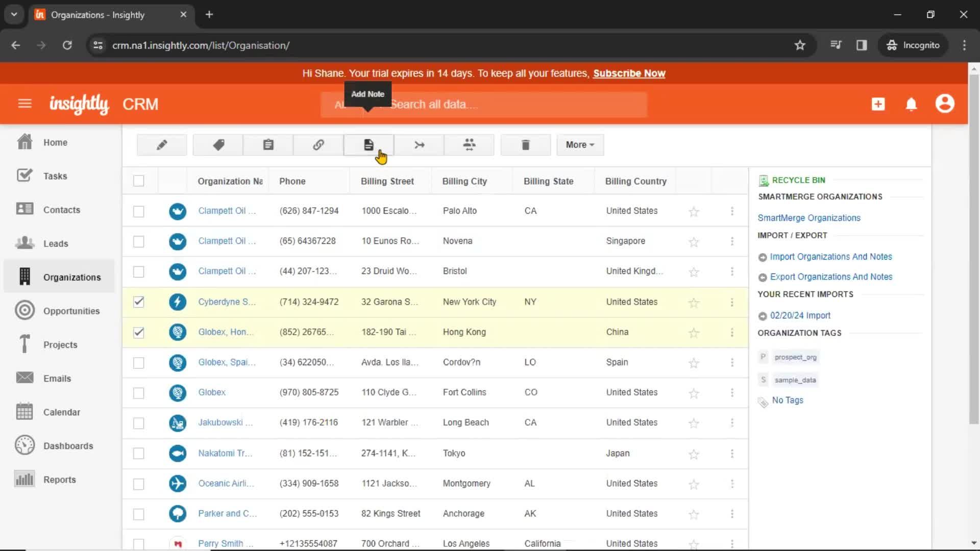Screen dimensions: 980x551
Task: Open row options for Nakatomi Tr... entry
Action: click(x=731, y=453)
